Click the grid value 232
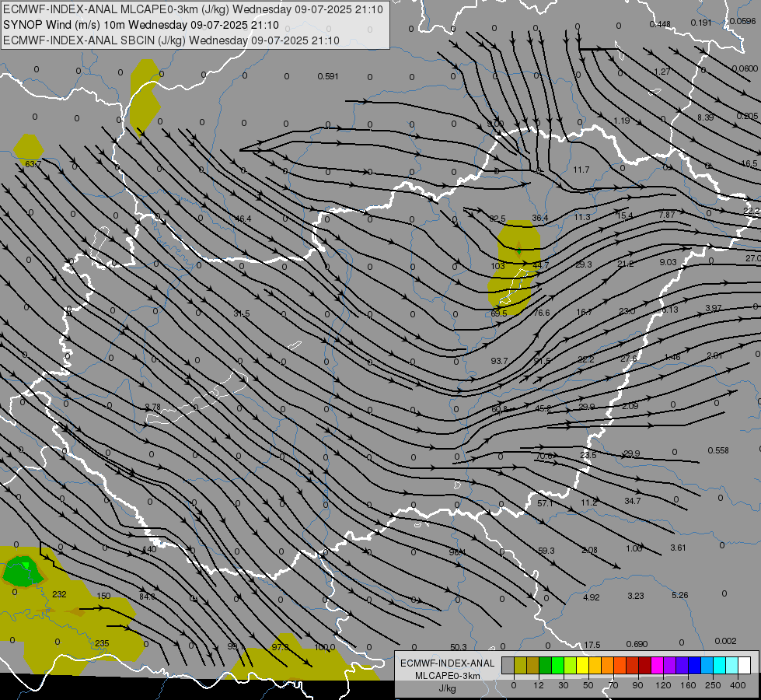Screen dimensions: 761x700 tap(59, 594)
